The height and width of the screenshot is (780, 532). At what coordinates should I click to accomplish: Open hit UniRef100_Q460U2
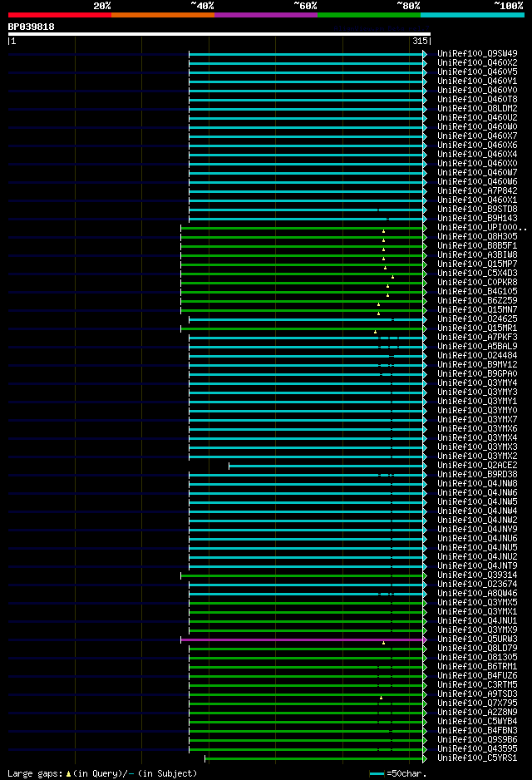[477, 117]
